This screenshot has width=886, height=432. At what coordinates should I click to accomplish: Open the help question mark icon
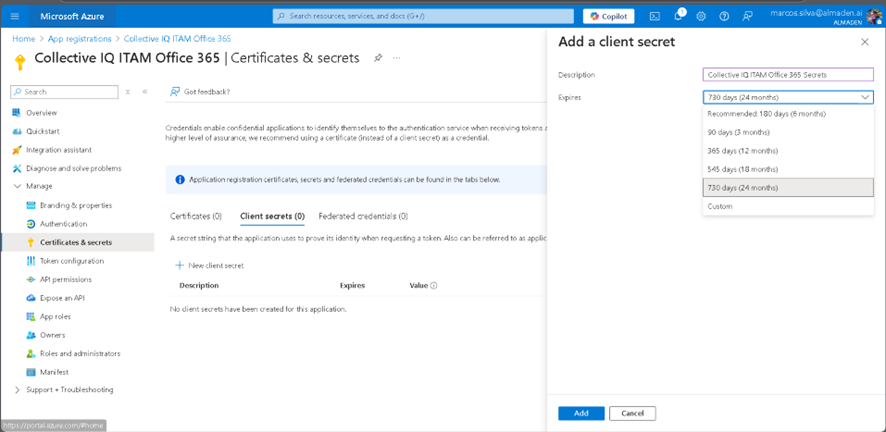point(723,16)
